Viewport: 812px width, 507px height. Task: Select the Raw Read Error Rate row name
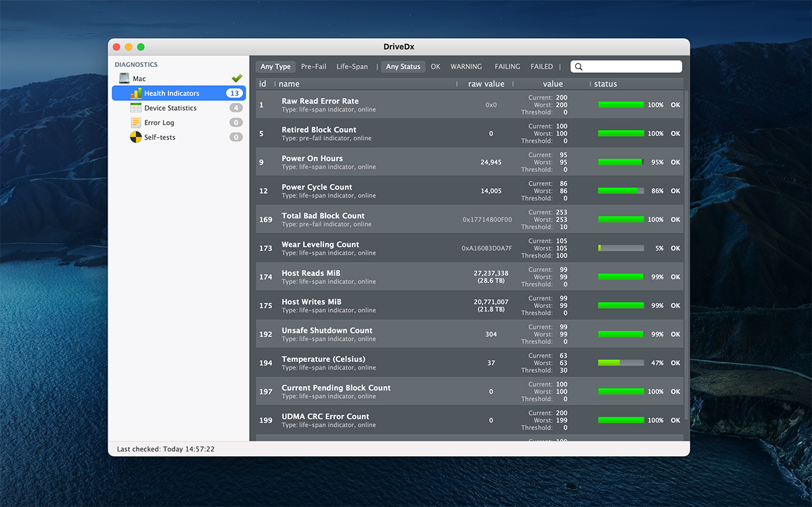tap(320, 101)
